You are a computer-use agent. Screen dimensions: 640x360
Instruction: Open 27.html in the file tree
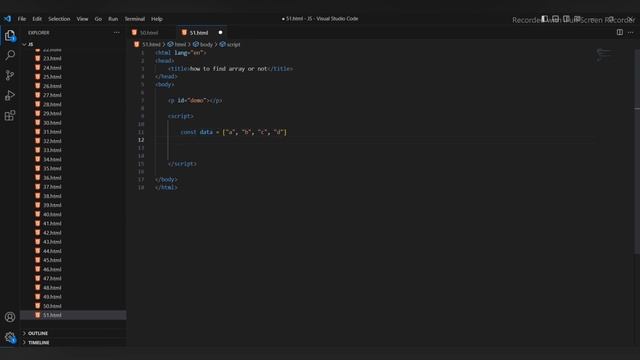[52, 95]
